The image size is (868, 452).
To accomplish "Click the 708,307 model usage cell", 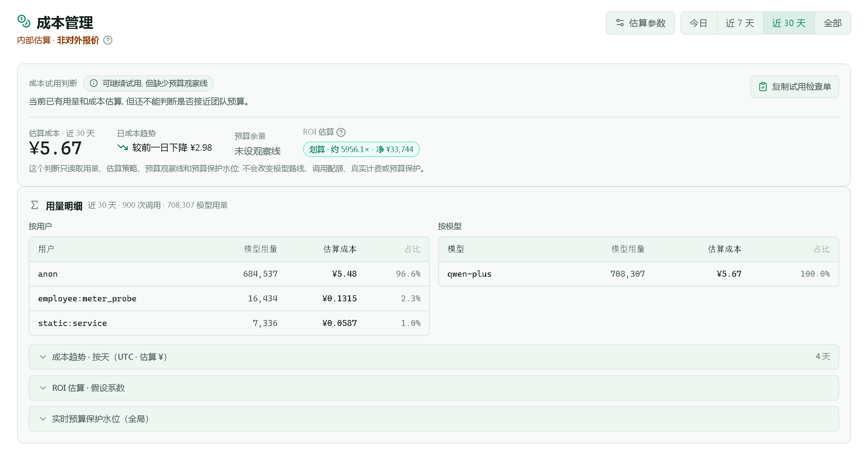I will click(x=627, y=274).
